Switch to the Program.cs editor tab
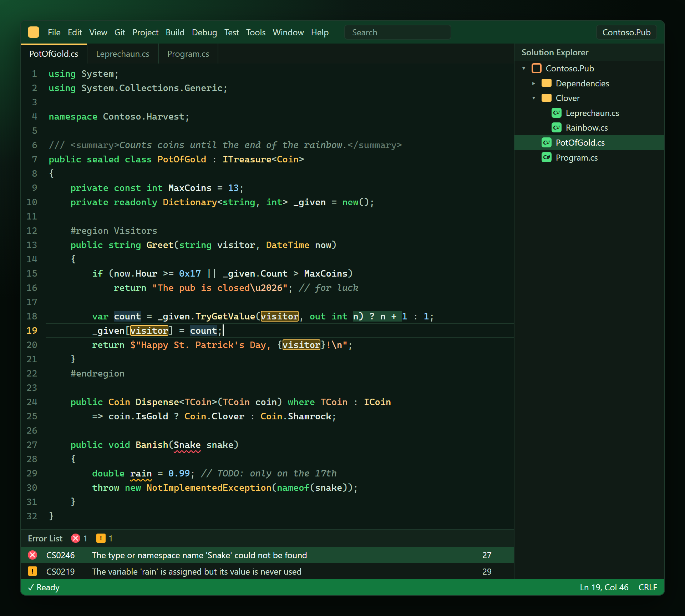Viewport: 685px width, 616px height. pos(188,54)
